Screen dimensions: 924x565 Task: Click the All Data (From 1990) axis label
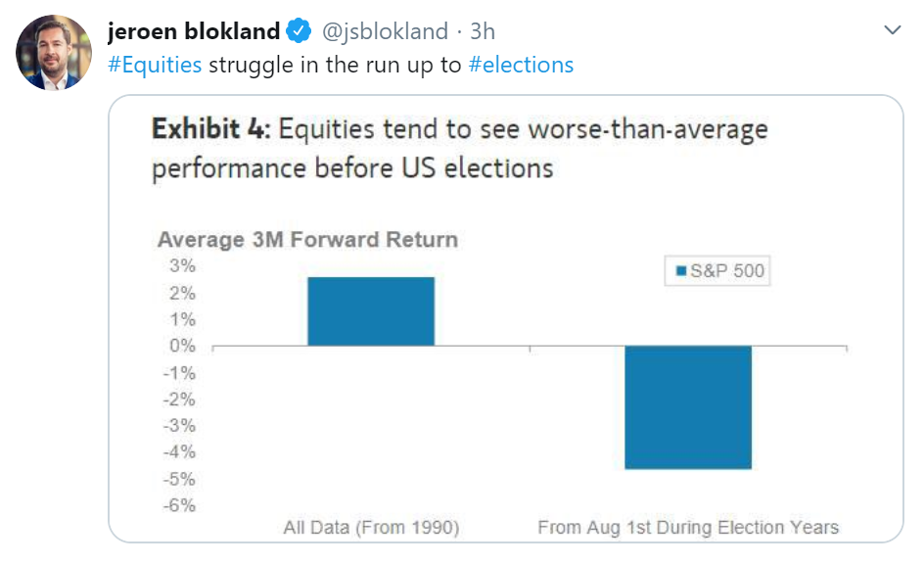371,528
